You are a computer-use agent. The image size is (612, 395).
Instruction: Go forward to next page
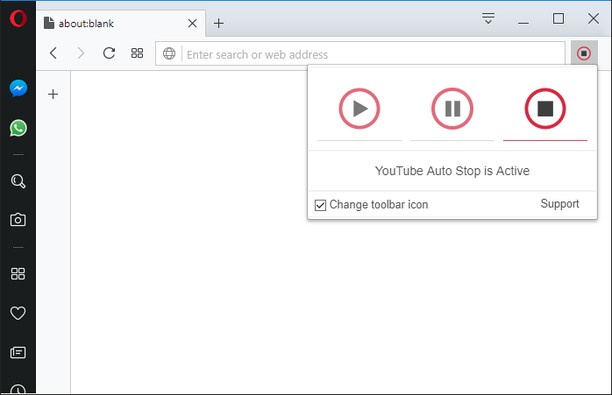click(x=81, y=53)
